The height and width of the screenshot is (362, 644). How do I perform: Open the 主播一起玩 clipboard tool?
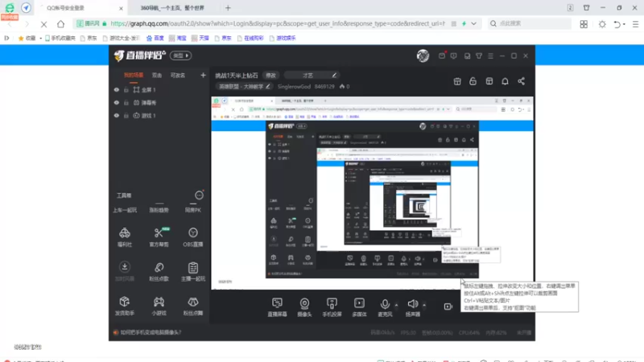coord(193,271)
